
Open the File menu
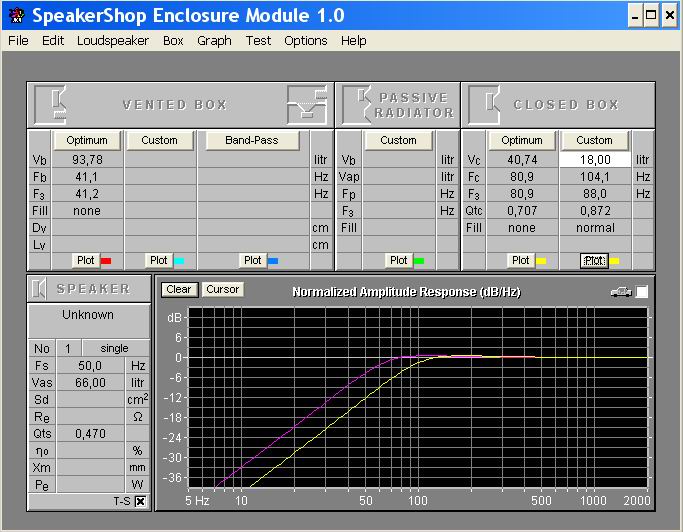tap(18, 41)
